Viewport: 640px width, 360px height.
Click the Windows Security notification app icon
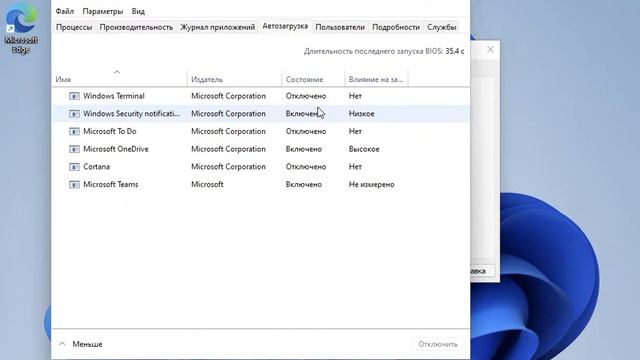74,113
